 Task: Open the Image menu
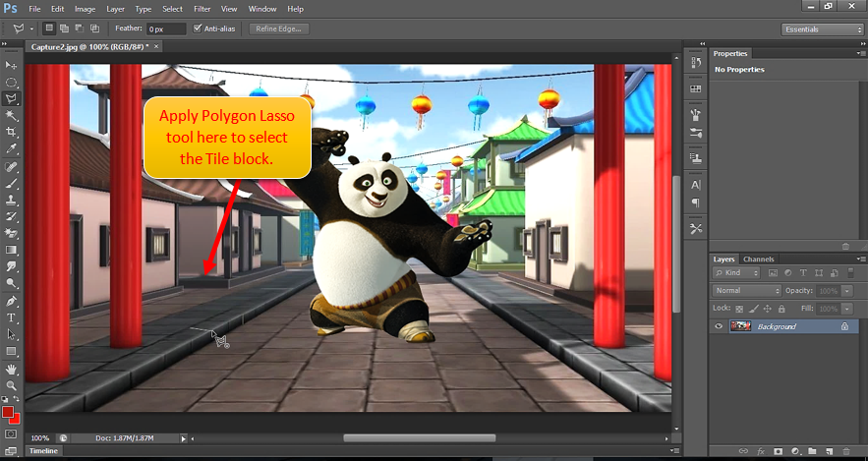(85, 9)
